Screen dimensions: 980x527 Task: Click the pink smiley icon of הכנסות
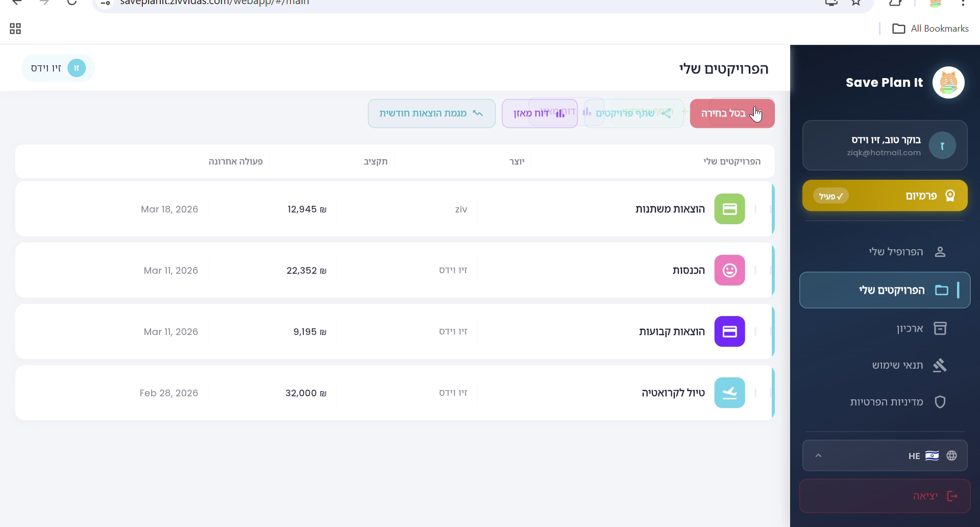[x=729, y=270]
